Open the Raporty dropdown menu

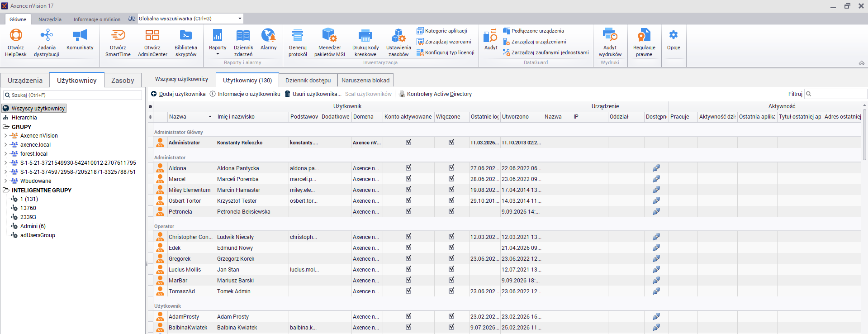click(218, 42)
